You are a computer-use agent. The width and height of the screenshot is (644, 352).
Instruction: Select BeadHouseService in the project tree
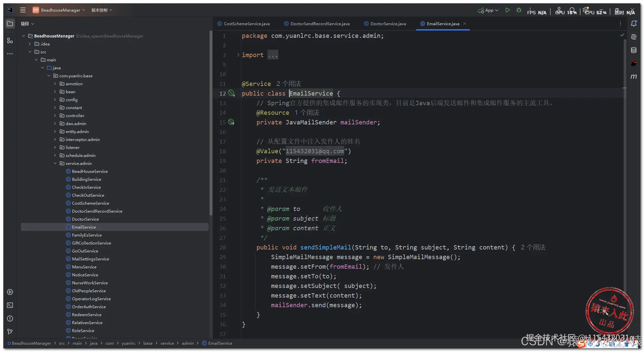pos(90,171)
